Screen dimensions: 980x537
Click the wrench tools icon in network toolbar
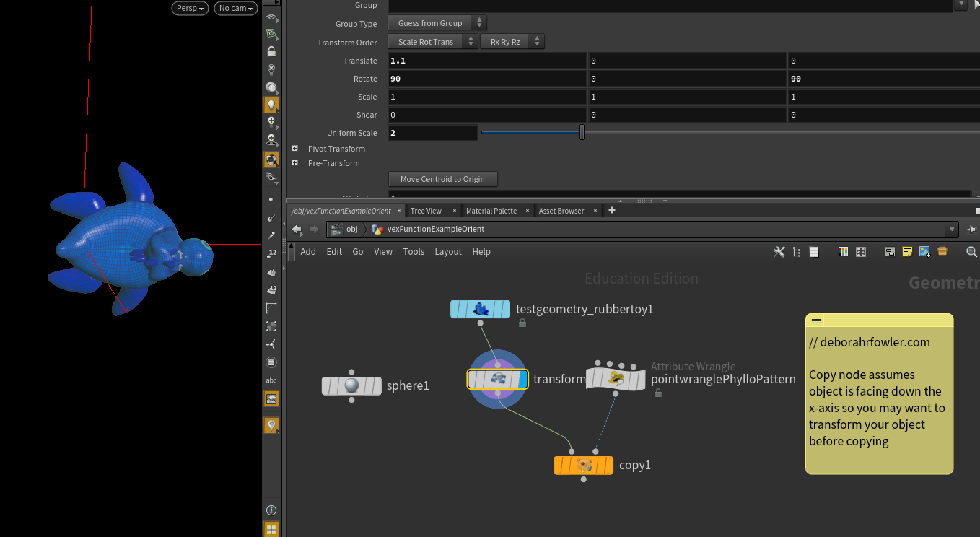coord(779,252)
